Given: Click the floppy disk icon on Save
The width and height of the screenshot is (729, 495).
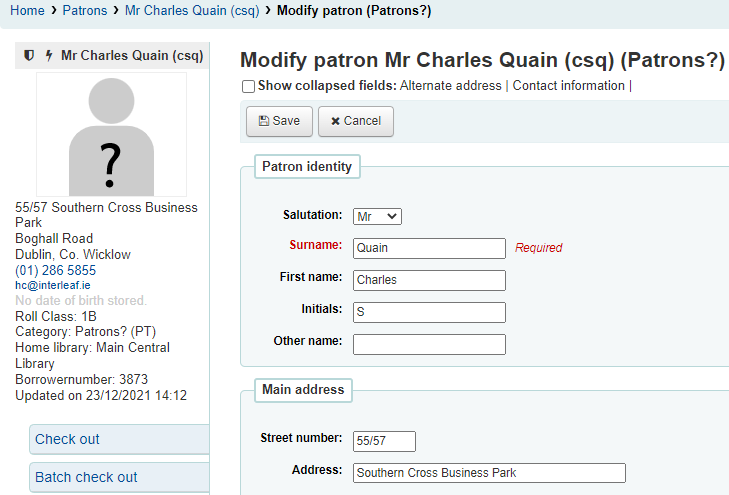Looking at the screenshot, I should 263,121.
